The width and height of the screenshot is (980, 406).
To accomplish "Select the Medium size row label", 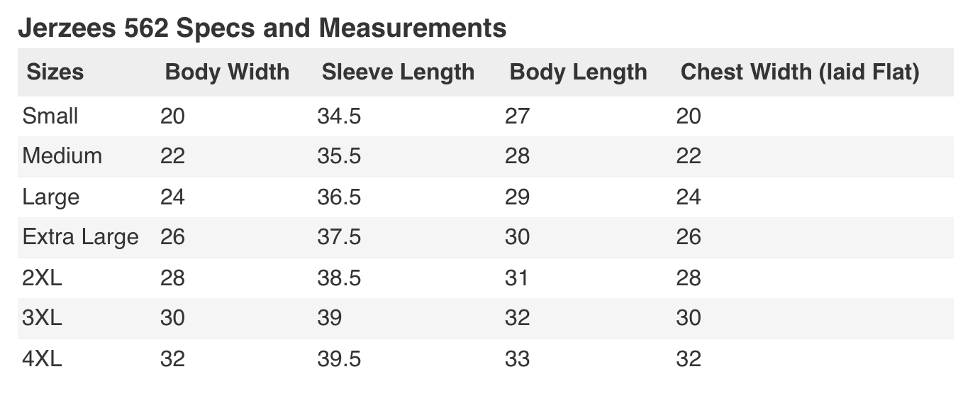I will (62, 156).
